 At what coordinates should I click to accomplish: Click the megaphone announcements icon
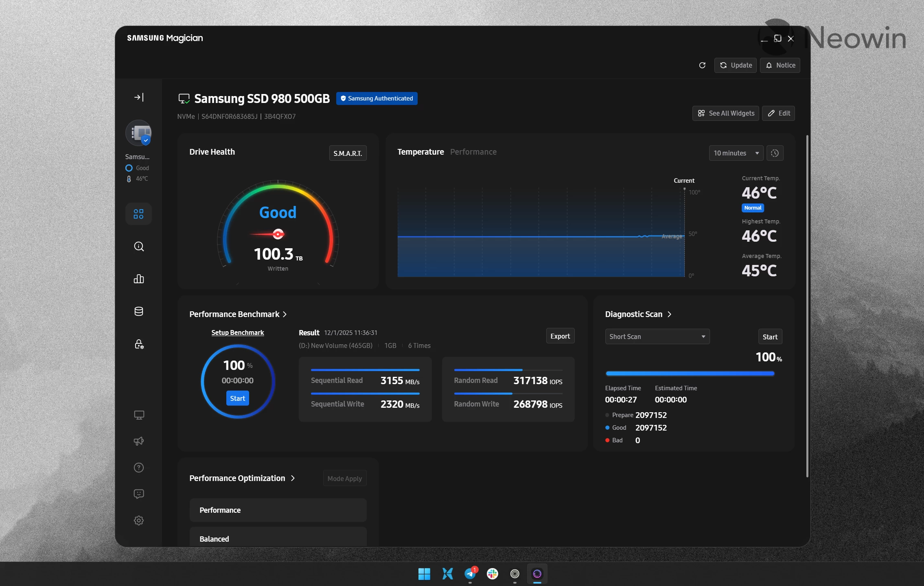[x=138, y=441]
